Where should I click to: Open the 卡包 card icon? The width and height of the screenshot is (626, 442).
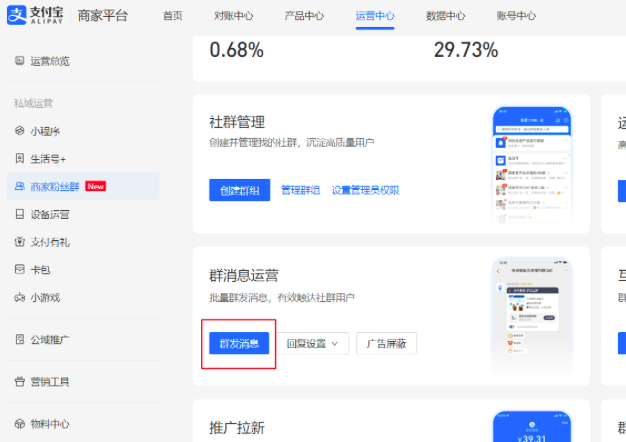20,269
